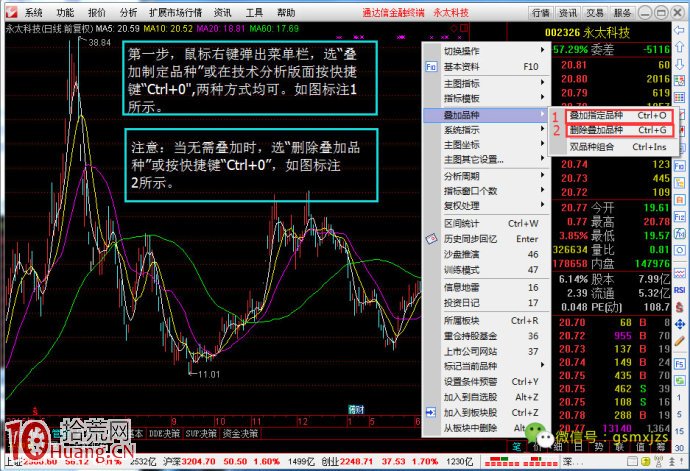
Task: Click the 002326 永太科技 stock title
Action: 587,33
